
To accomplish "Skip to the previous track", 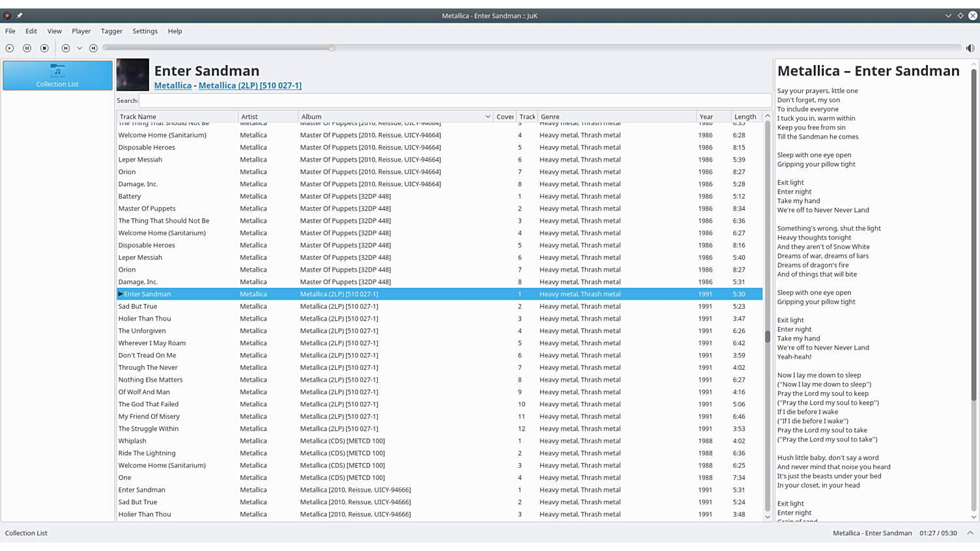I will click(66, 48).
